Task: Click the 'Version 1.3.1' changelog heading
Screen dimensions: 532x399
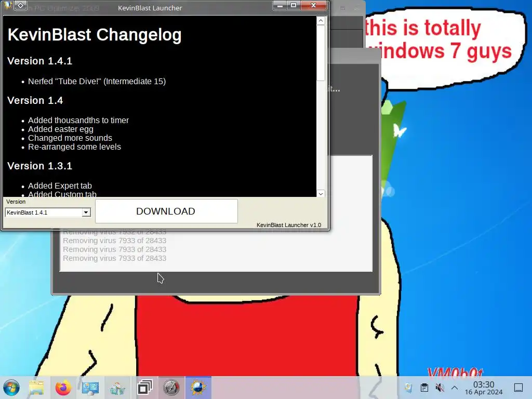Action: pyautogui.click(x=39, y=166)
